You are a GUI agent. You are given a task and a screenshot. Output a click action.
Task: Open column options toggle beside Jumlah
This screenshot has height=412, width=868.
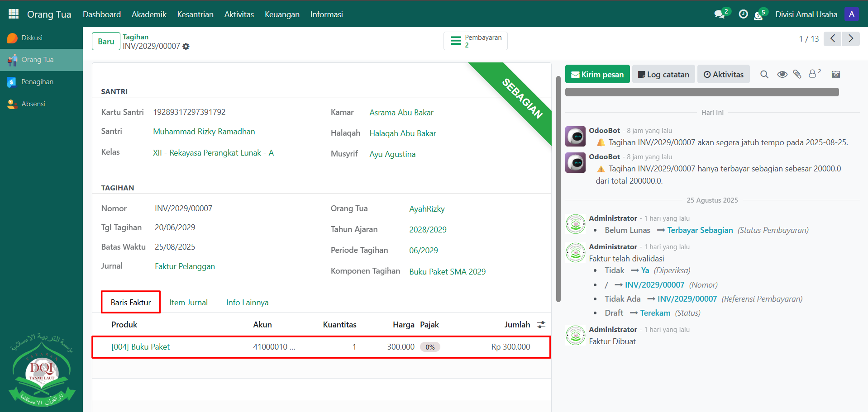[x=541, y=325]
